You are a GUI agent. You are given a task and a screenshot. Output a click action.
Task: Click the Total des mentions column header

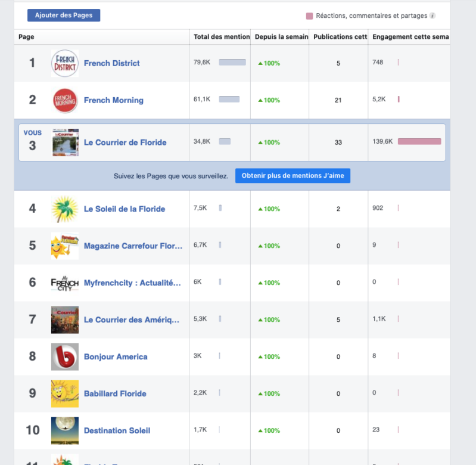pos(221,37)
